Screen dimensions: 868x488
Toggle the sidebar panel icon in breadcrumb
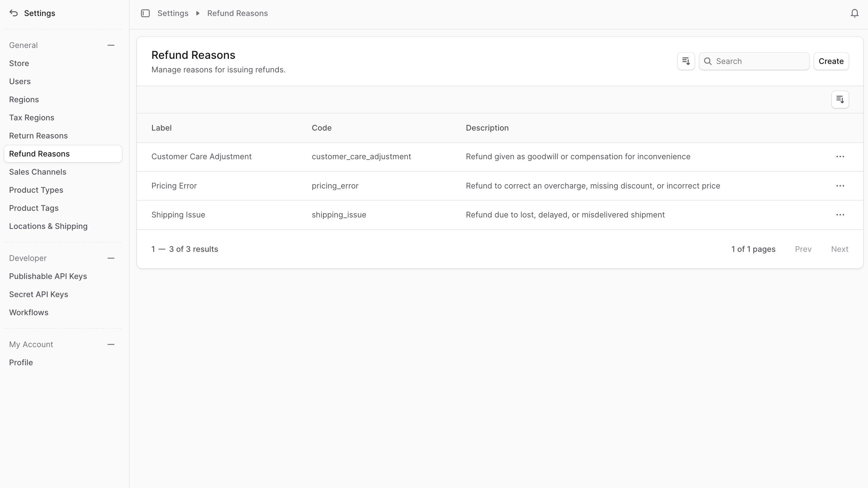145,13
